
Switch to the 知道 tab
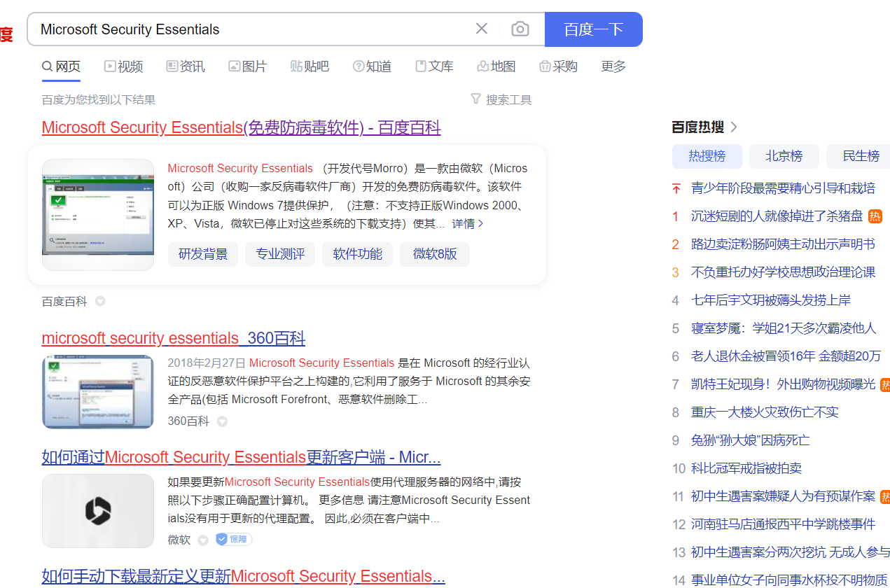[x=372, y=66]
